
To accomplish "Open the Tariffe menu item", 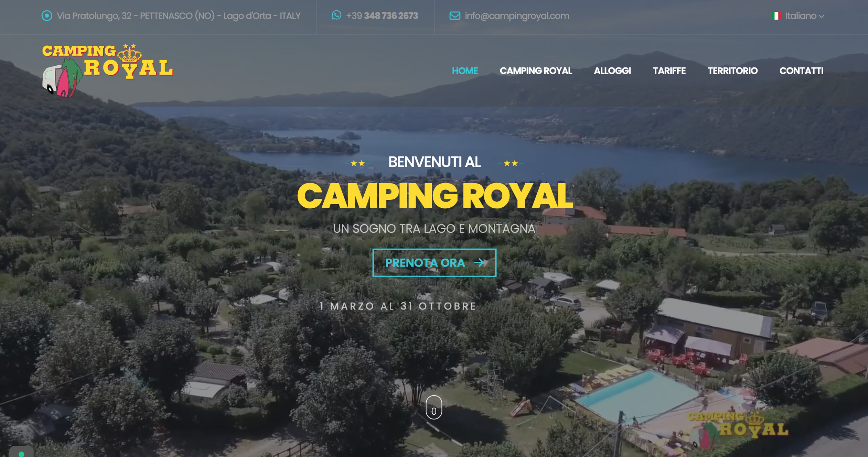I will pyautogui.click(x=669, y=71).
